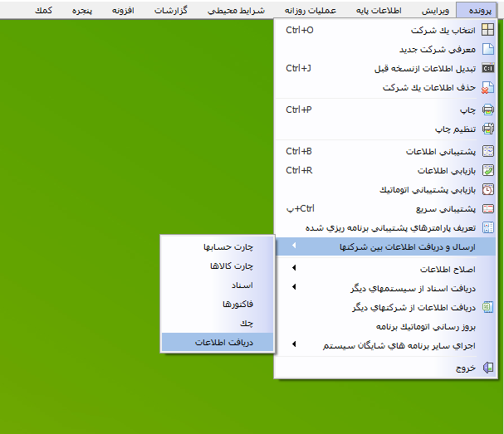The image size is (504, 434).
Task: Click the clock icon for بازيابي پشتيباني اتوماتيك
Action: tap(488, 189)
